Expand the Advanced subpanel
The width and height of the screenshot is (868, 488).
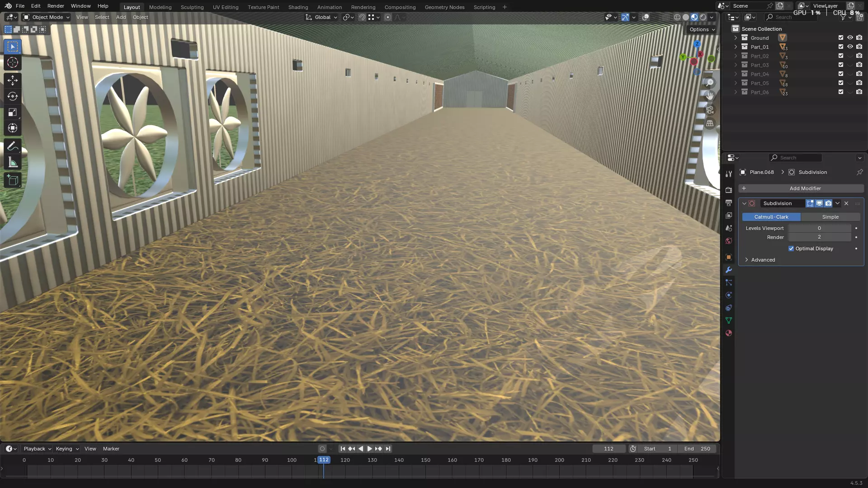[x=746, y=260]
